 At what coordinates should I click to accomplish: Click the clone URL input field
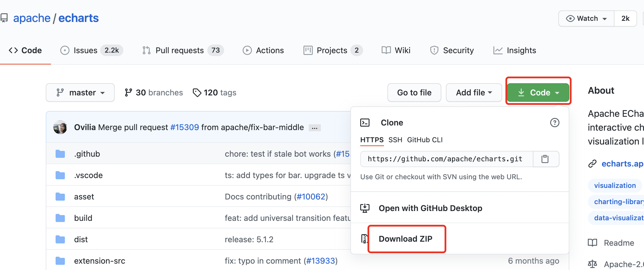pyautogui.click(x=447, y=159)
